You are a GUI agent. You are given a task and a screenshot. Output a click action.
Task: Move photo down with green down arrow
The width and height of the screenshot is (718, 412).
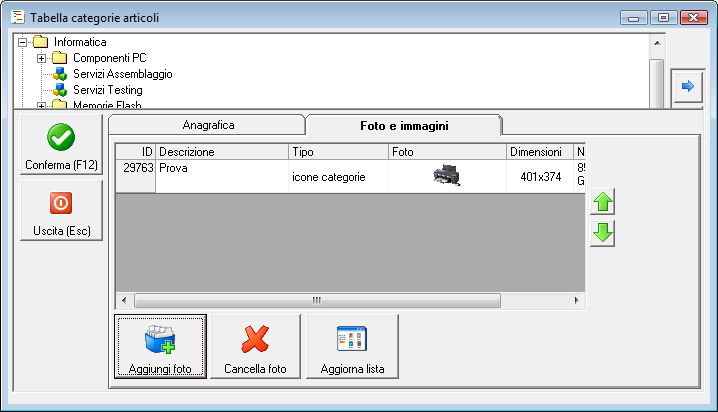click(x=603, y=233)
